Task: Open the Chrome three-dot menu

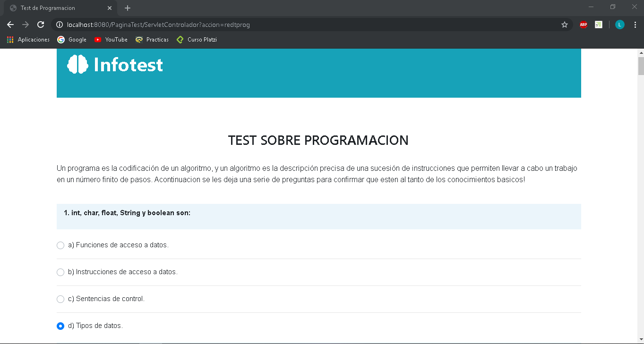Action: pos(635,25)
